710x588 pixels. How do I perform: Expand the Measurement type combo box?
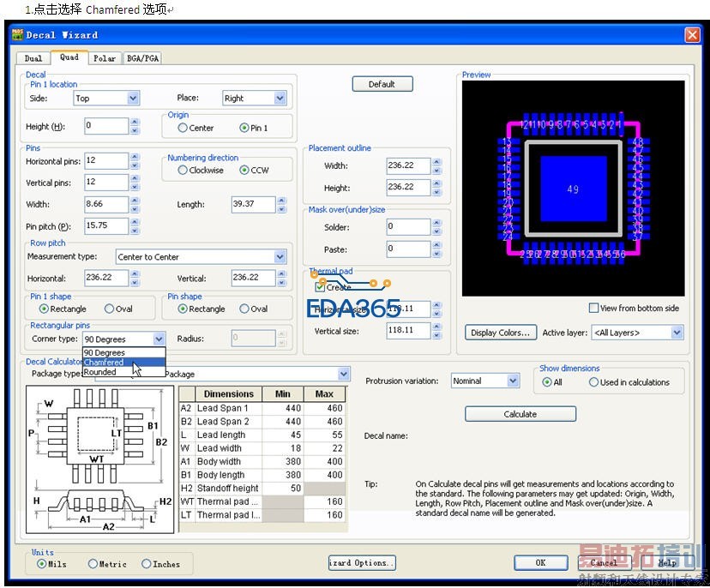(280, 257)
